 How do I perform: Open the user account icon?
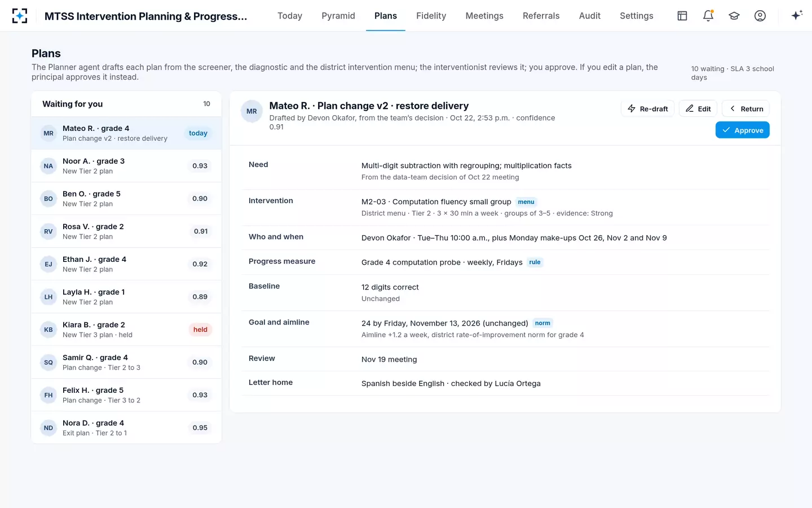(760, 16)
